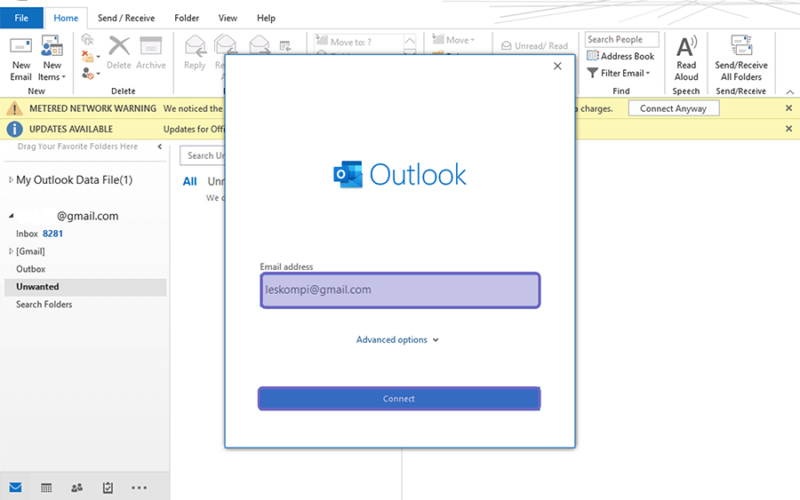This screenshot has width=800, height=500.
Task: Expand Advanced options in dialog
Action: pos(397,340)
